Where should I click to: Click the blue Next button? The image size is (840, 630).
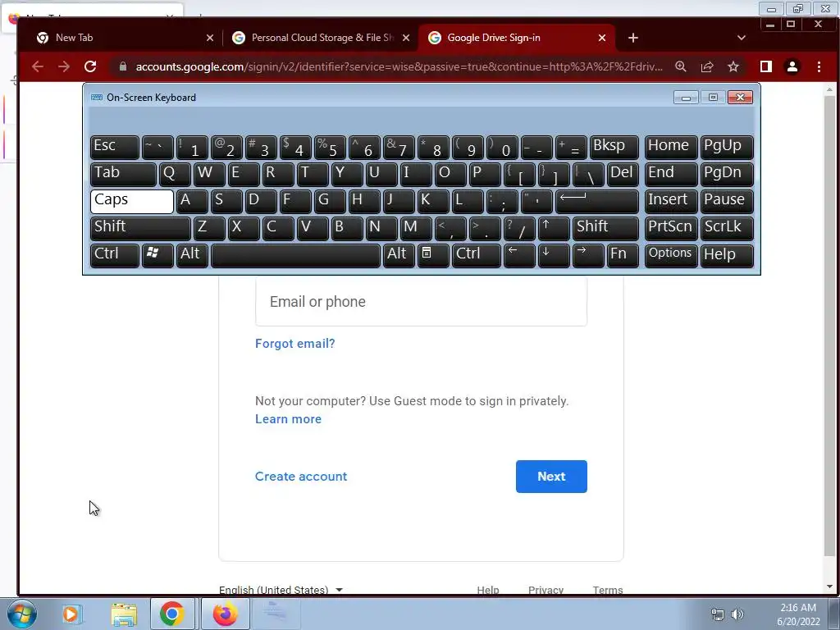551,477
